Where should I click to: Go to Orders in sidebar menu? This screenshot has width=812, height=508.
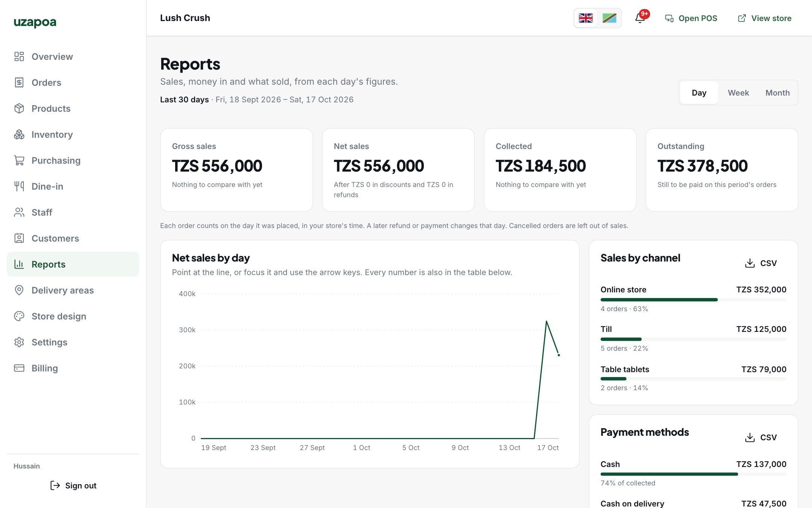(x=73, y=82)
